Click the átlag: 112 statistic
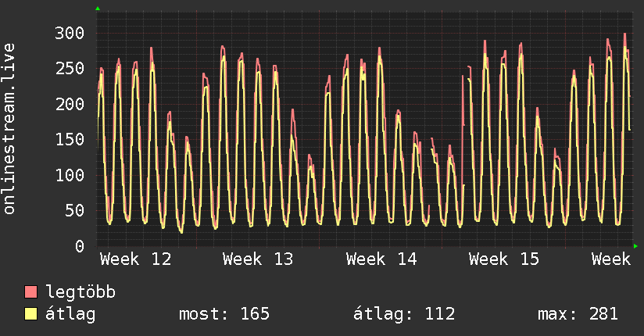The image size is (644, 336). (404, 314)
